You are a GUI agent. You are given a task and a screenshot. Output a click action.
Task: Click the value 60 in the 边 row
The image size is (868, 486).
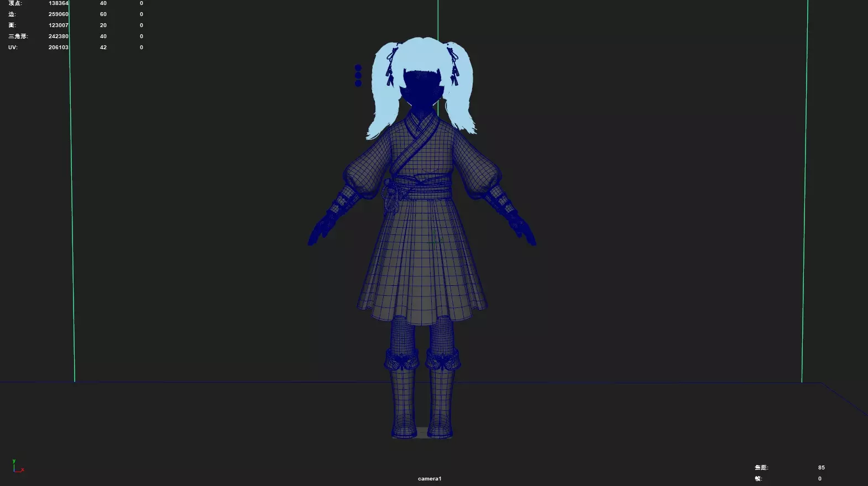[103, 14]
